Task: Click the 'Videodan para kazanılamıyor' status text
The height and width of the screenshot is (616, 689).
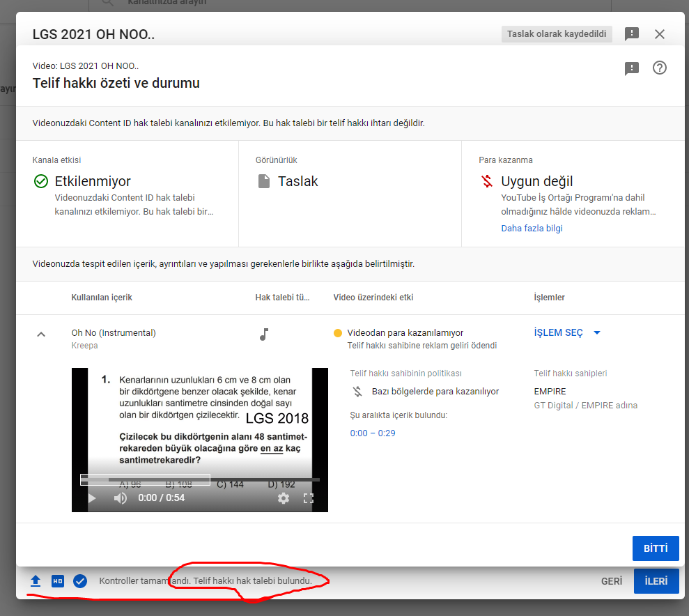Action: [405, 332]
